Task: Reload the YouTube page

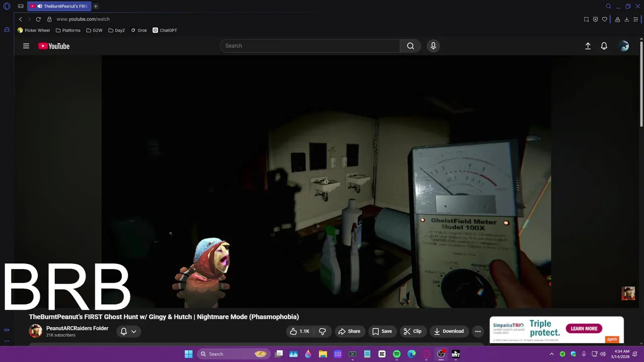Action: (x=38, y=19)
